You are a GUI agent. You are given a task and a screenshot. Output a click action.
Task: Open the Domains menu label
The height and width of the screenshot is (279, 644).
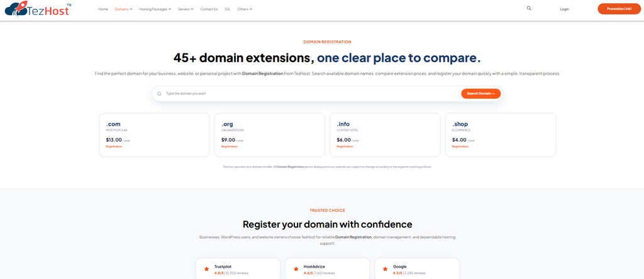[121, 9]
